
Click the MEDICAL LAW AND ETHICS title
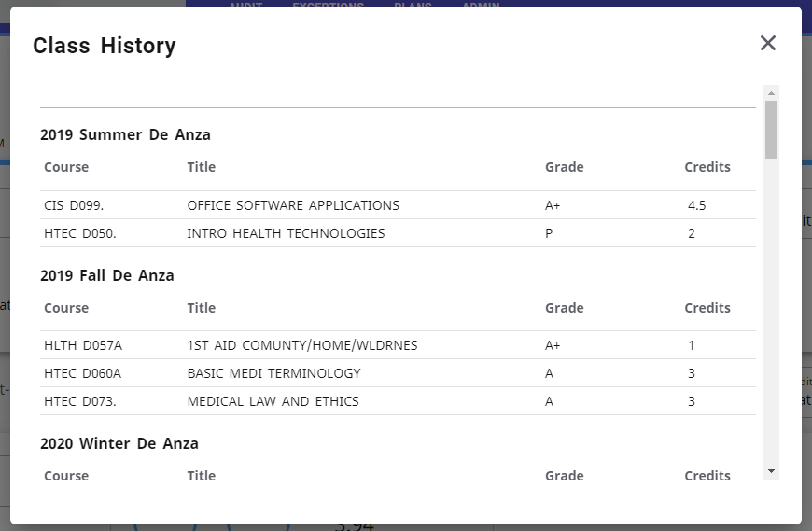point(273,401)
